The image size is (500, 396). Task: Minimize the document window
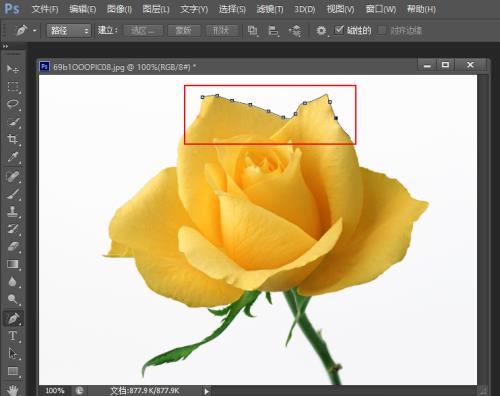[x=427, y=65]
